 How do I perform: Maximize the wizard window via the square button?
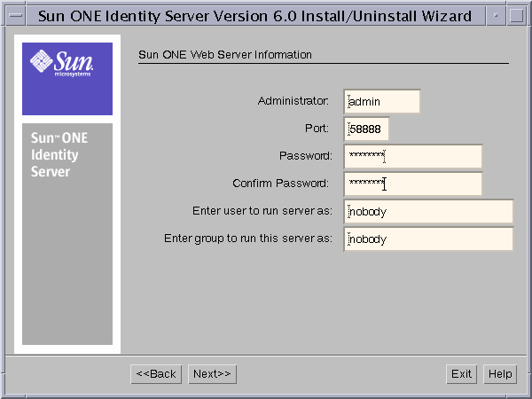(x=516, y=16)
